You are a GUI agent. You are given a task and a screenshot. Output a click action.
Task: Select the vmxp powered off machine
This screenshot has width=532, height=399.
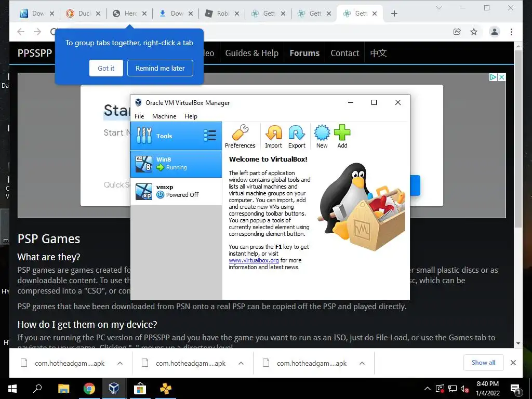tap(176, 191)
